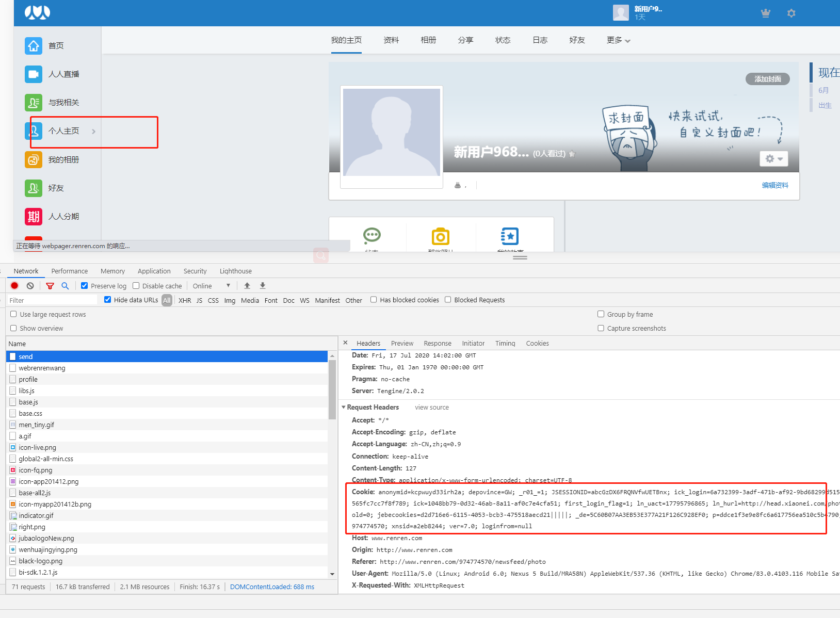Filter requests by XHR type
The image size is (840, 618).
185,300
